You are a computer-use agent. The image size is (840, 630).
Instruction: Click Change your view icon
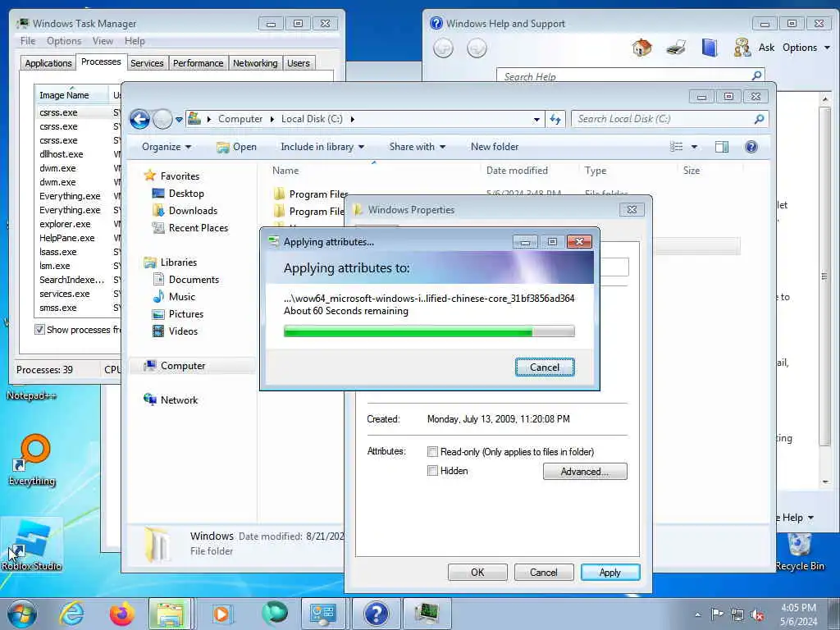coord(677,147)
